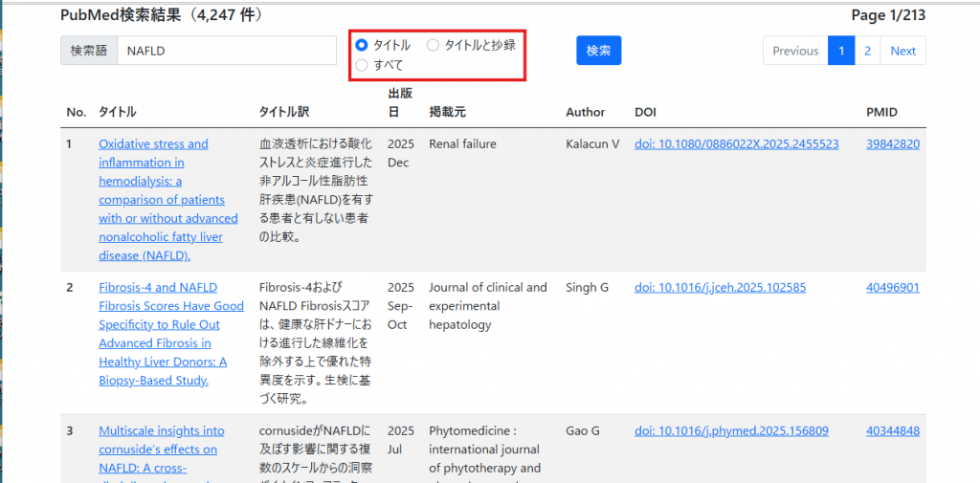The height and width of the screenshot is (483, 980).
Task: Jump to page 2 of results
Action: coord(867,51)
